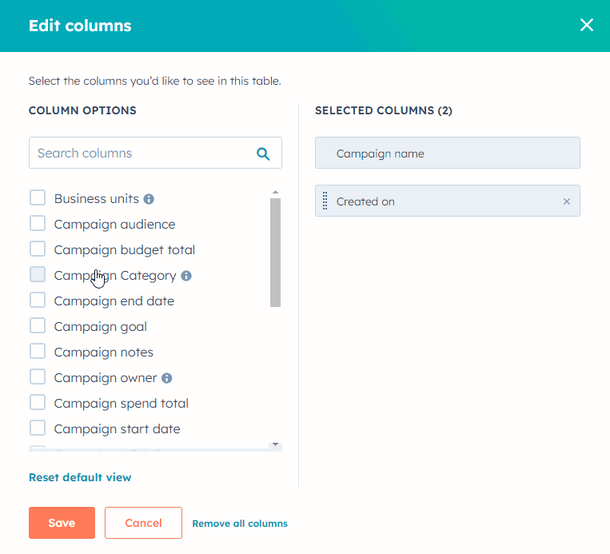Viewport: 610px width, 554px height.
Task: Close the Edit columns dialog
Action: 586,25
